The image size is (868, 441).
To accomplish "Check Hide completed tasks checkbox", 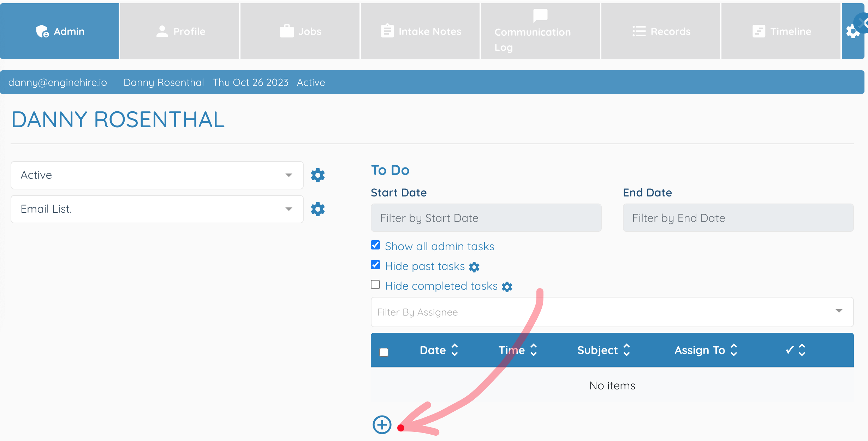I will (x=375, y=285).
